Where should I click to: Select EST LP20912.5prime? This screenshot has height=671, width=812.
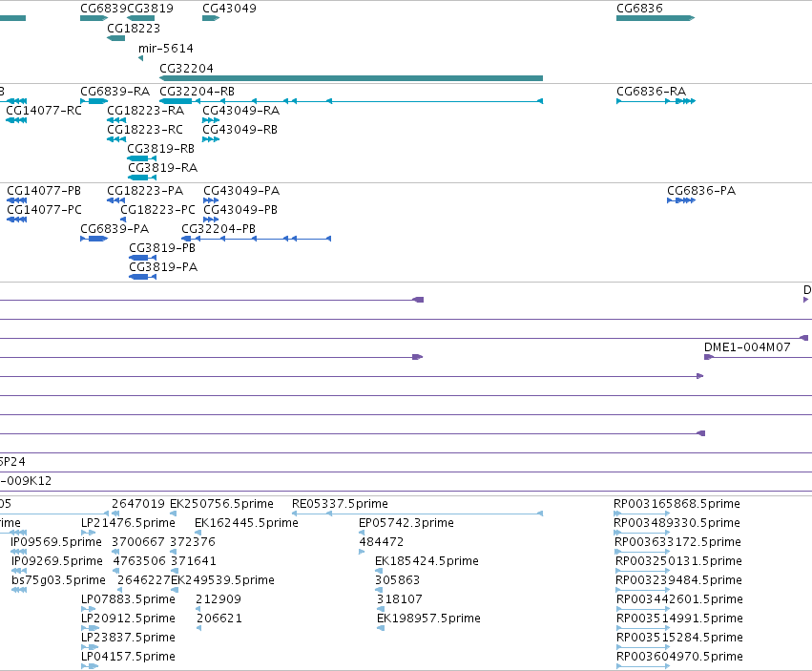click(x=90, y=628)
